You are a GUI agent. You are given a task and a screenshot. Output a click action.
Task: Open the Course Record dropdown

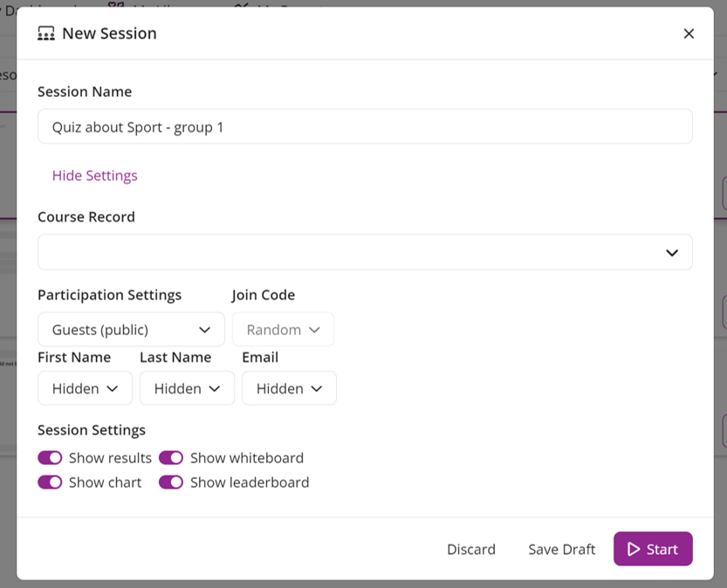click(x=364, y=252)
